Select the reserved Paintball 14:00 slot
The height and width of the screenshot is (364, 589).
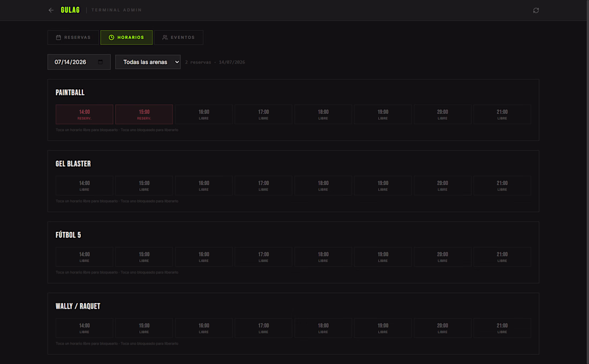click(x=84, y=114)
